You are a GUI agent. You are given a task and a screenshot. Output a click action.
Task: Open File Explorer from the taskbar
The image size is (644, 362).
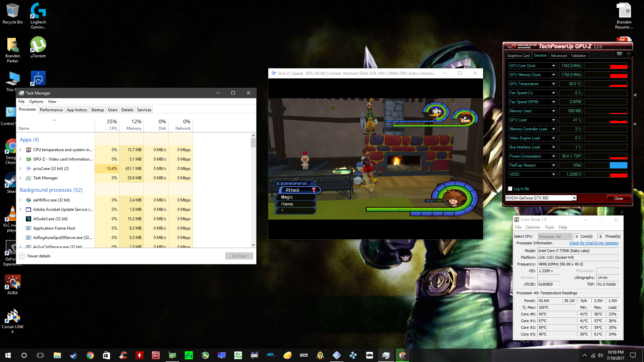[57, 355]
